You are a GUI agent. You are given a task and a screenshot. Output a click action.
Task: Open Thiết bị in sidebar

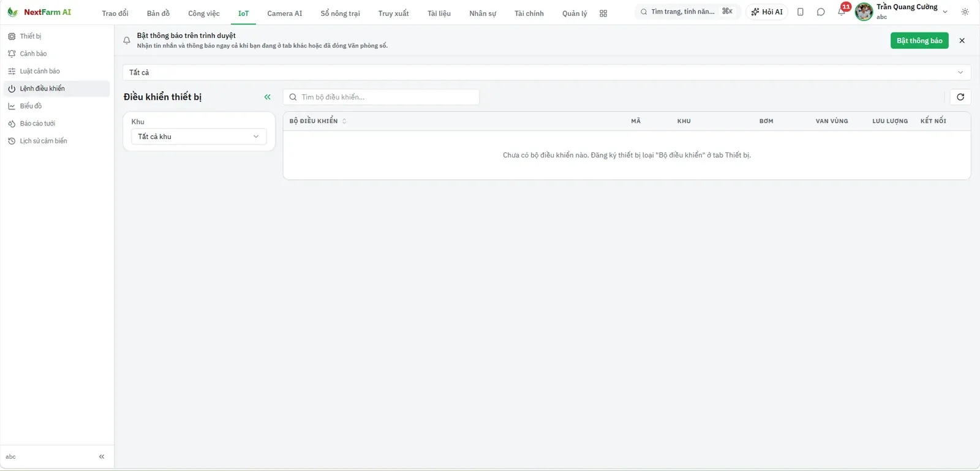coord(56,36)
